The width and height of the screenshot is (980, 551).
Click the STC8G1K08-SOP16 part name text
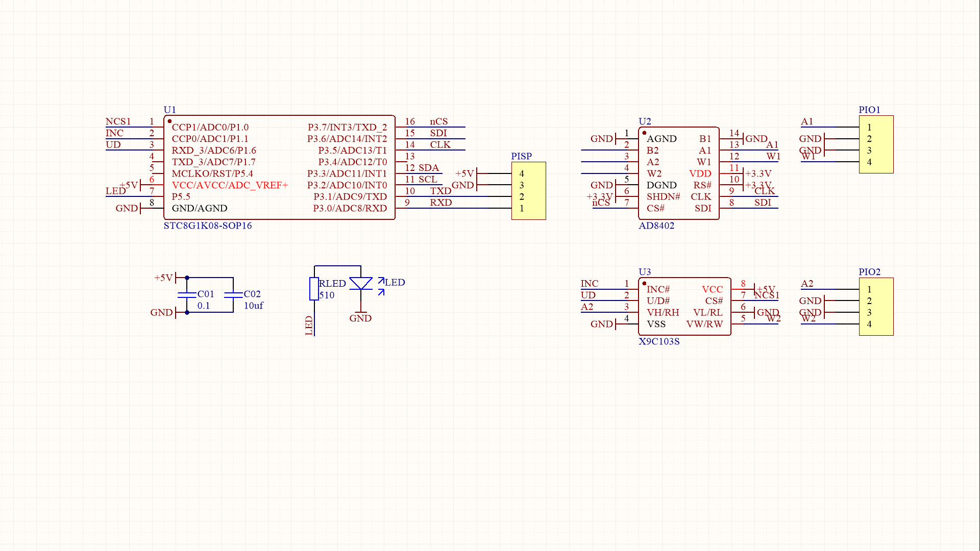point(207,226)
